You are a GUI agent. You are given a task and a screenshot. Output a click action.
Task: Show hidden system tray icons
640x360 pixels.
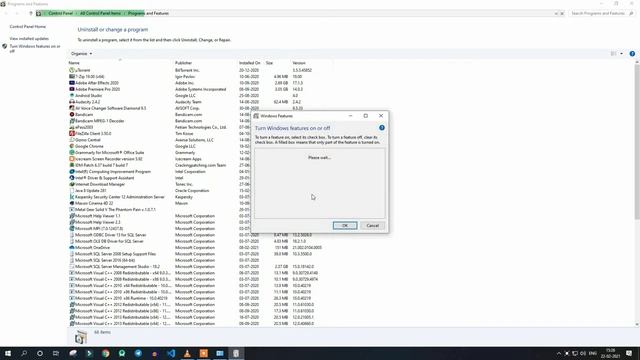pos(558,353)
